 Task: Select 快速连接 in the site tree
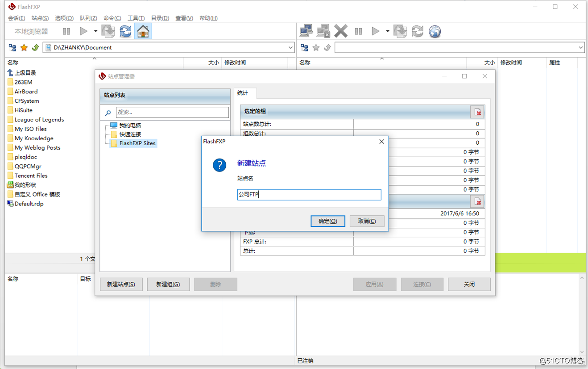[x=130, y=134]
